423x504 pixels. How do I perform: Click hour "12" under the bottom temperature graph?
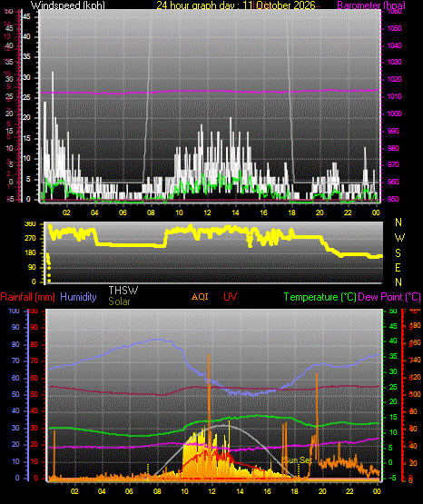211,491
